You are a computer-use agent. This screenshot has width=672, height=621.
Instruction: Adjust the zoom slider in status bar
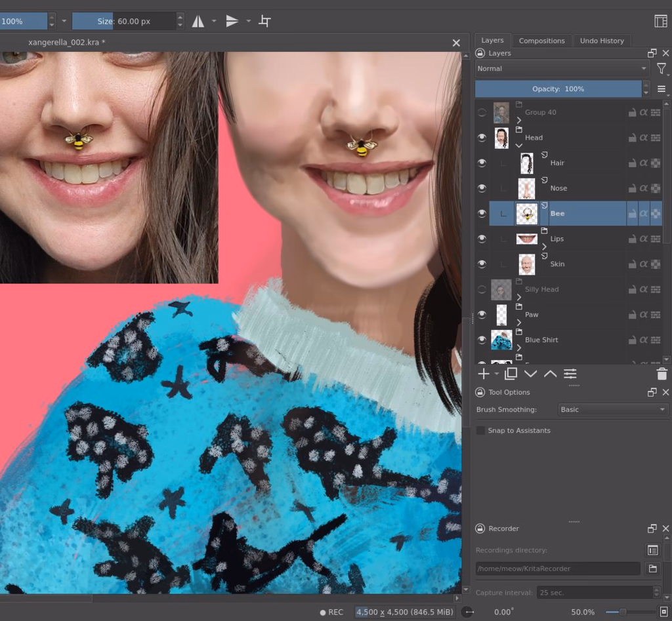tap(623, 612)
